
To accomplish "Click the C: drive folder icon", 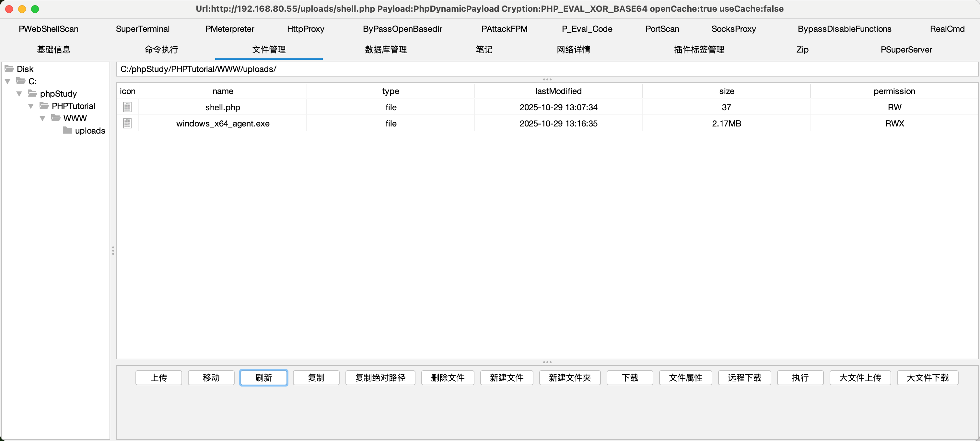I will pos(21,81).
